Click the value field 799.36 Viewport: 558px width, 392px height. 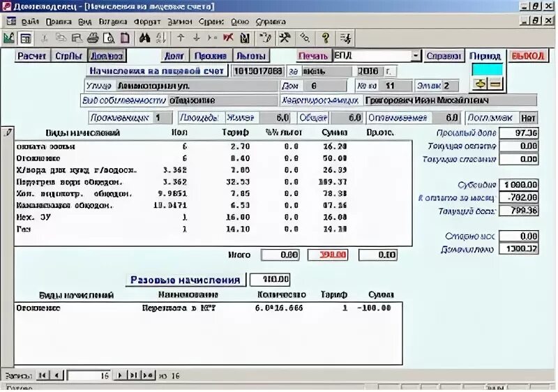point(519,211)
